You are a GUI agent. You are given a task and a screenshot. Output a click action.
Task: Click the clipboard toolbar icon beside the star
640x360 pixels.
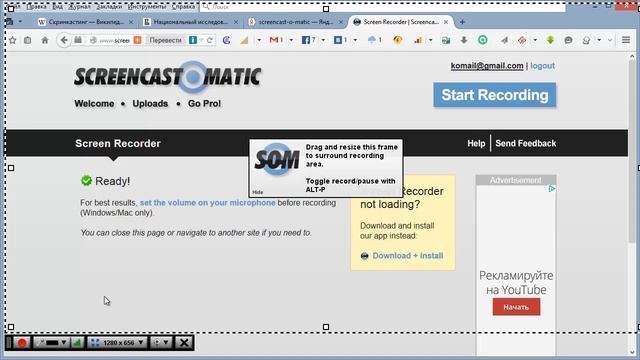(x=27, y=40)
